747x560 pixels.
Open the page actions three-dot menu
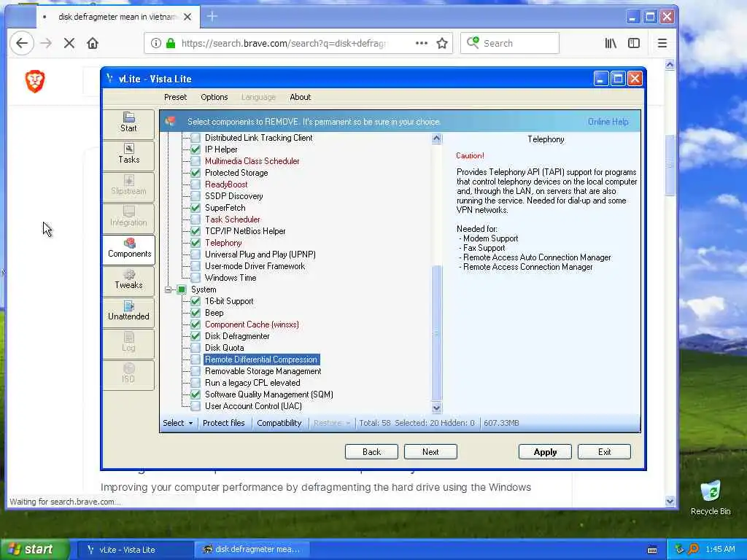(422, 43)
